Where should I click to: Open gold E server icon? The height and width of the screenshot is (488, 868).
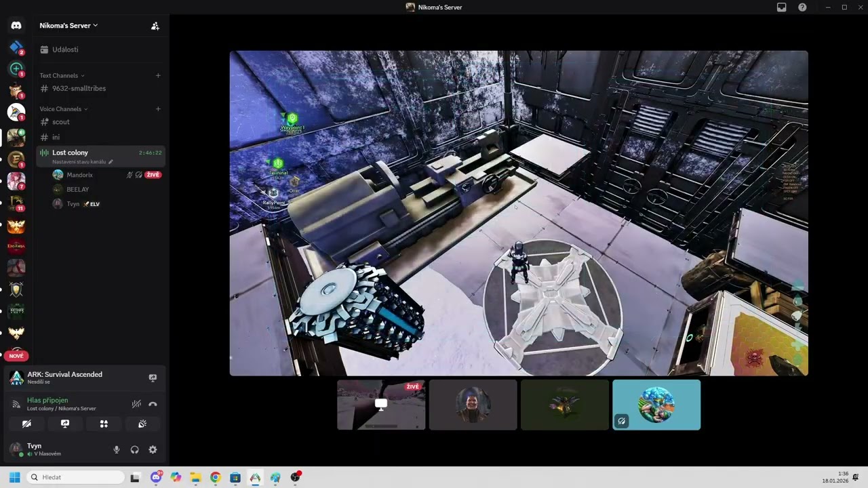pos(16,159)
